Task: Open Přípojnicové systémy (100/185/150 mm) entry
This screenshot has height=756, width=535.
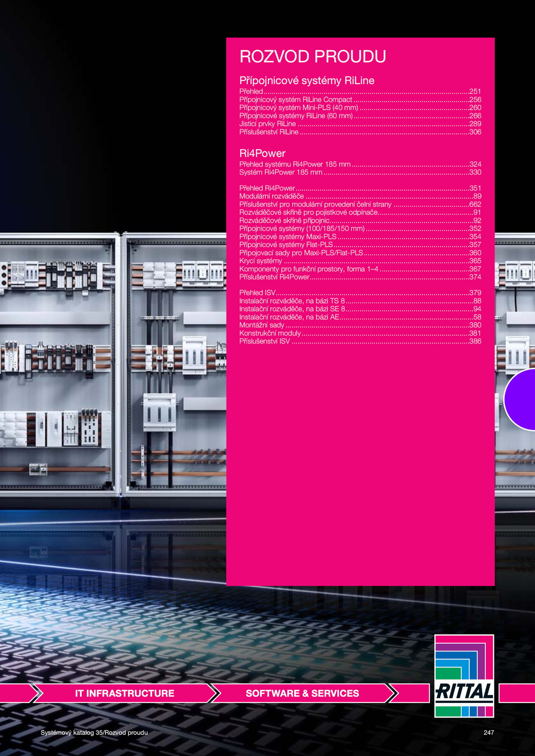Action: pos(360,229)
